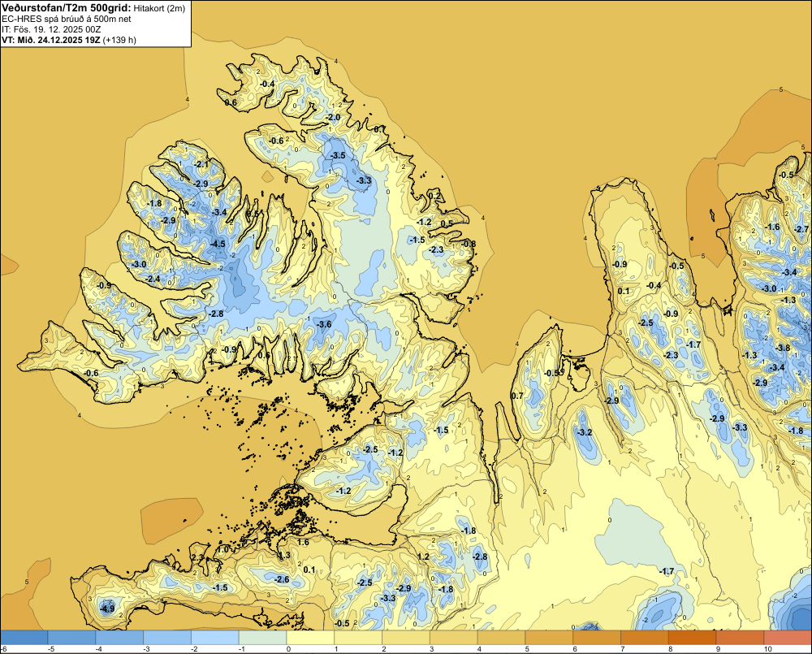Click the -4.9 temperature label on the Snæfellsnes tip
This screenshot has height=654, width=812.
[107, 609]
